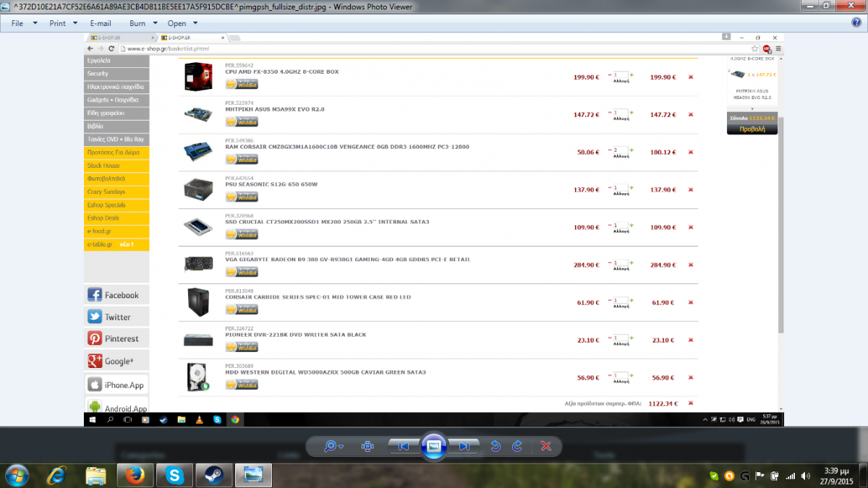Rotate the picture clockwise
This screenshot has width=868, height=488.
click(x=517, y=446)
